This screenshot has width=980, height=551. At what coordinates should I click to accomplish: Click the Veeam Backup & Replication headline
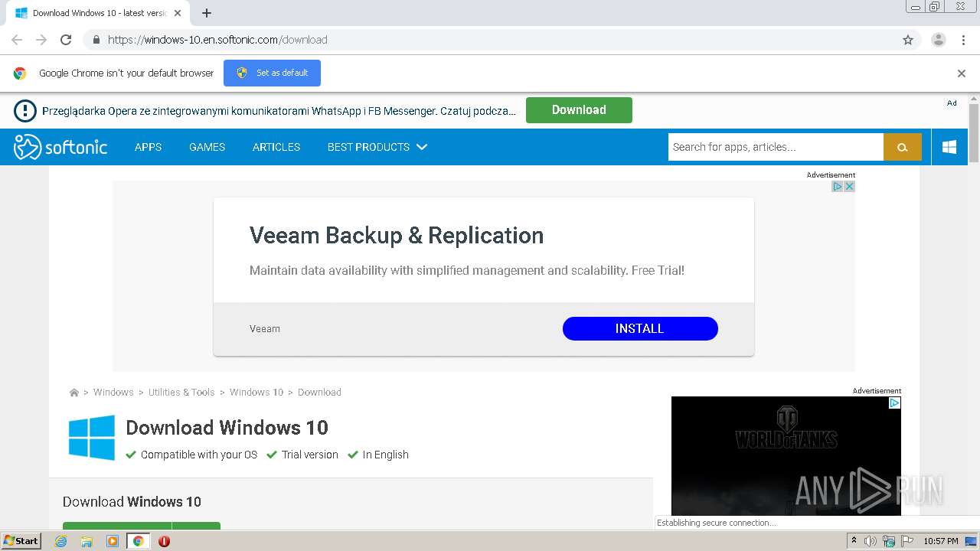pos(397,236)
